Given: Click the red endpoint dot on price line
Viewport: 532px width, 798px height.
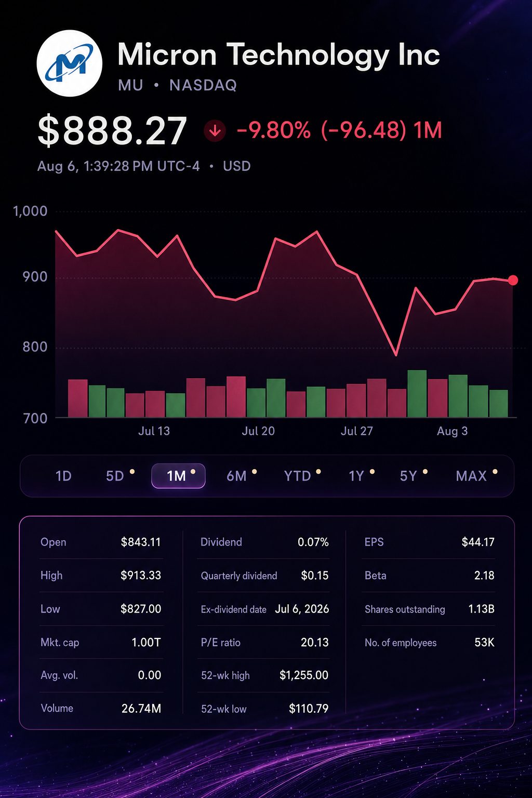Looking at the screenshot, I should [513, 281].
